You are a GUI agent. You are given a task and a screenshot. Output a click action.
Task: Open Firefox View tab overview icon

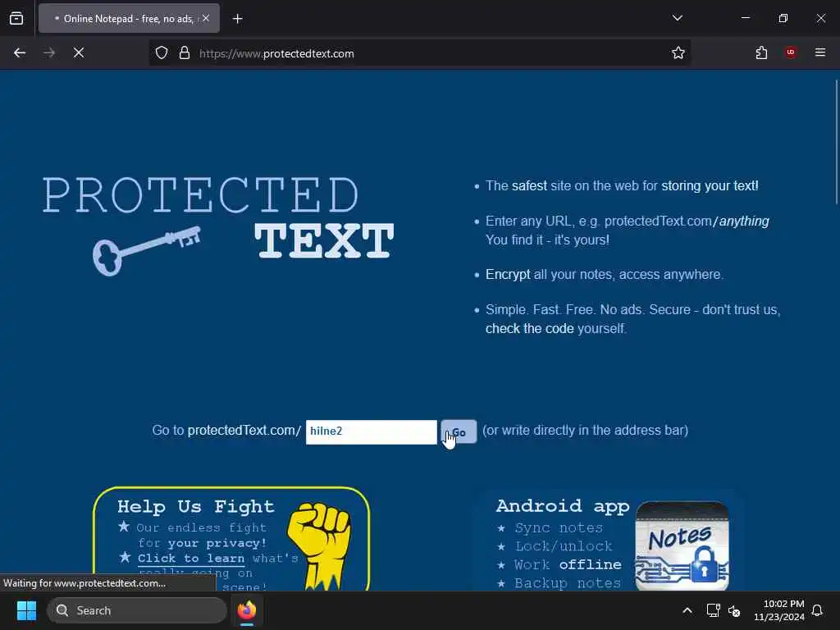16,18
